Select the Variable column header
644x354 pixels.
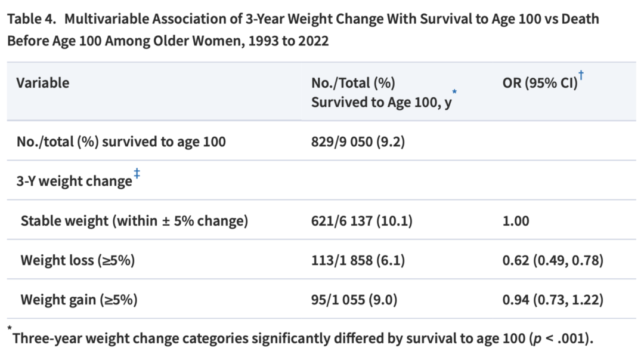click(42, 83)
